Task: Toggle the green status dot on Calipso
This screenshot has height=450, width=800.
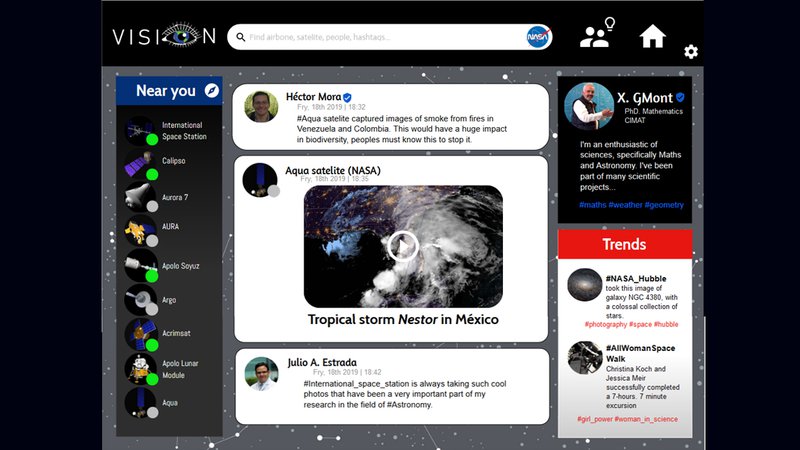Action: [x=153, y=174]
